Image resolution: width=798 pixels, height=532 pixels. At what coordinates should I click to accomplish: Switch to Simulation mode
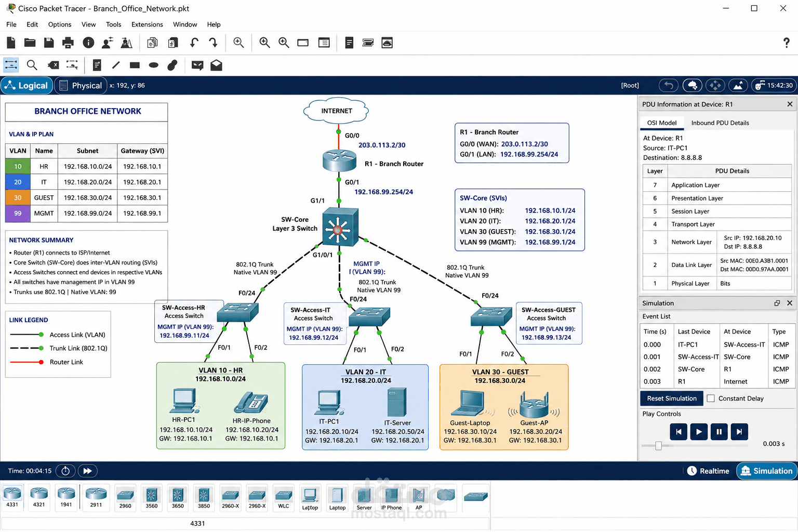pos(767,471)
